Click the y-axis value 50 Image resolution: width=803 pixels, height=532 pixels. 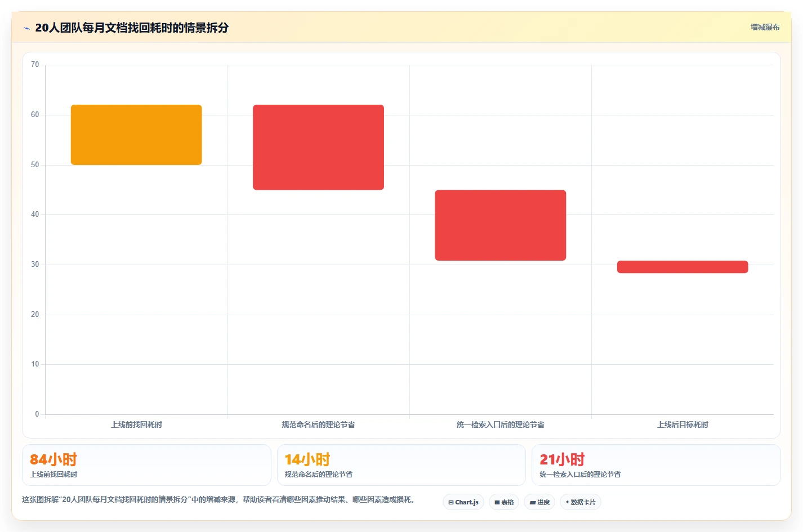point(35,165)
